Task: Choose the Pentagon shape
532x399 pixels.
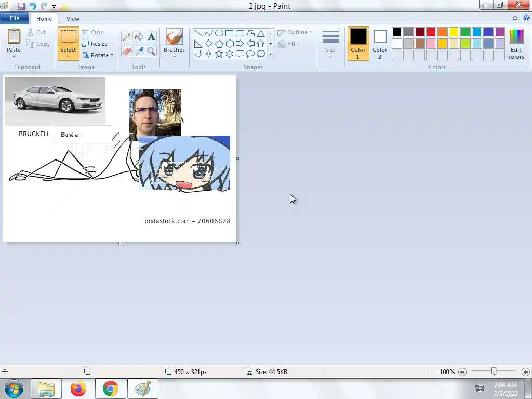Action: [219, 44]
